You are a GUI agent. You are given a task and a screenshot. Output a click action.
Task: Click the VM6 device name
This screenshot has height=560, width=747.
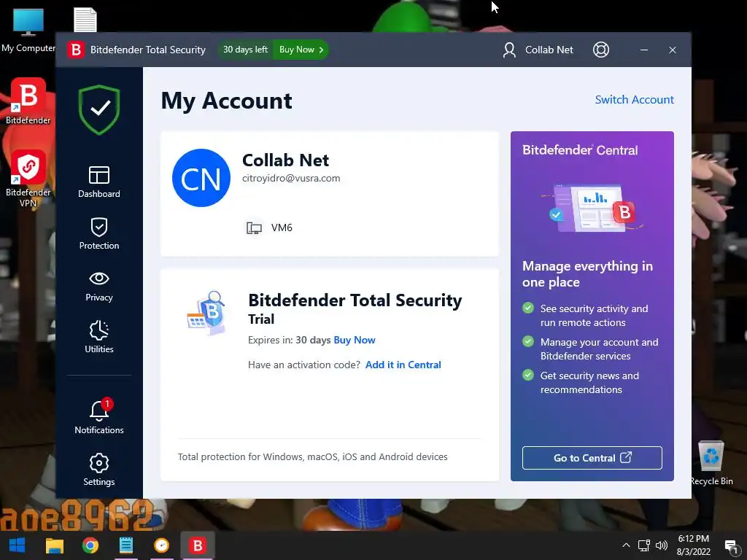(282, 227)
